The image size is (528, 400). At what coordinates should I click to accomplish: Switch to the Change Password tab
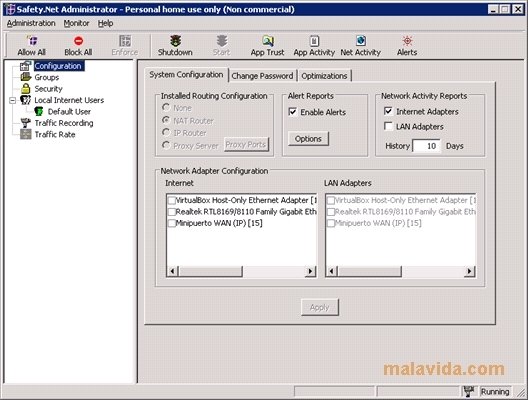(262, 76)
